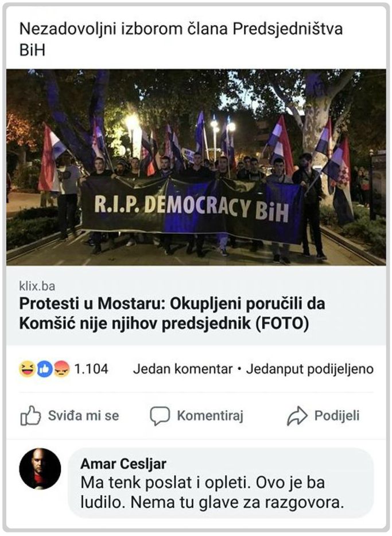Viewport: 392px width, 536px height.
Task: Open Amar Cesljar's profile picture
Action: pos(40,469)
